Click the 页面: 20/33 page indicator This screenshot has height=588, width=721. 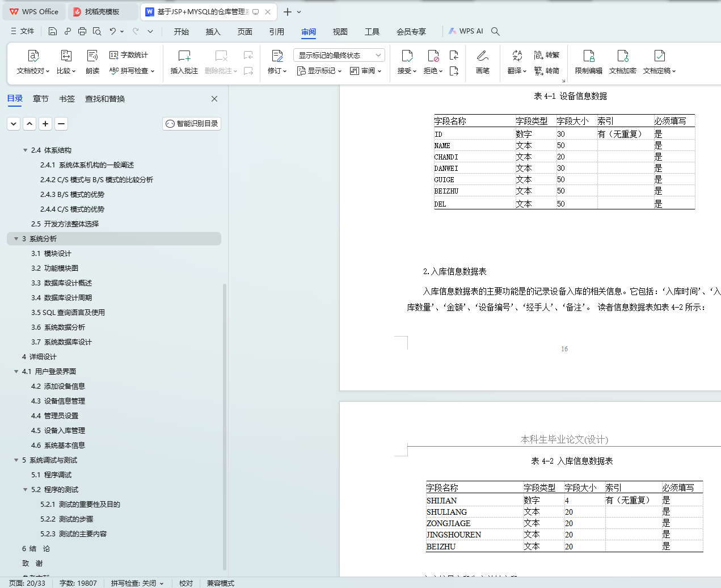[27, 583]
